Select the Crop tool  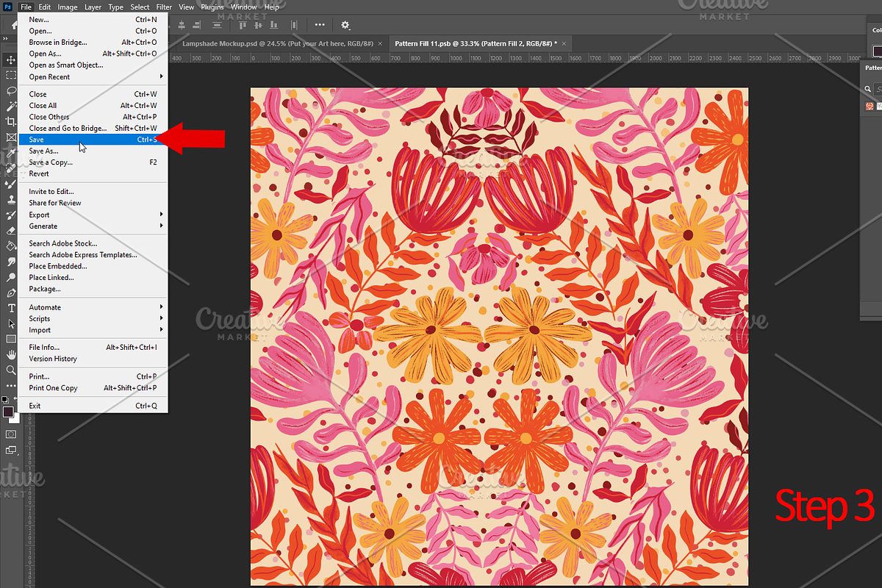click(x=11, y=121)
